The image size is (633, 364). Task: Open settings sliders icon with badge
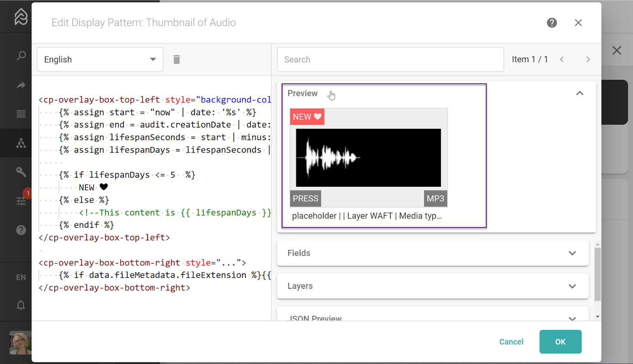21,201
